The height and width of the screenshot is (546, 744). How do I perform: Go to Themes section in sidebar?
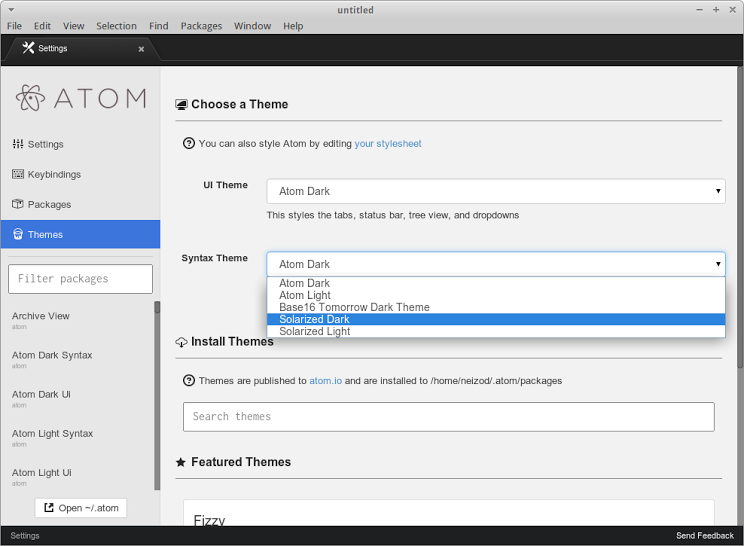80,234
